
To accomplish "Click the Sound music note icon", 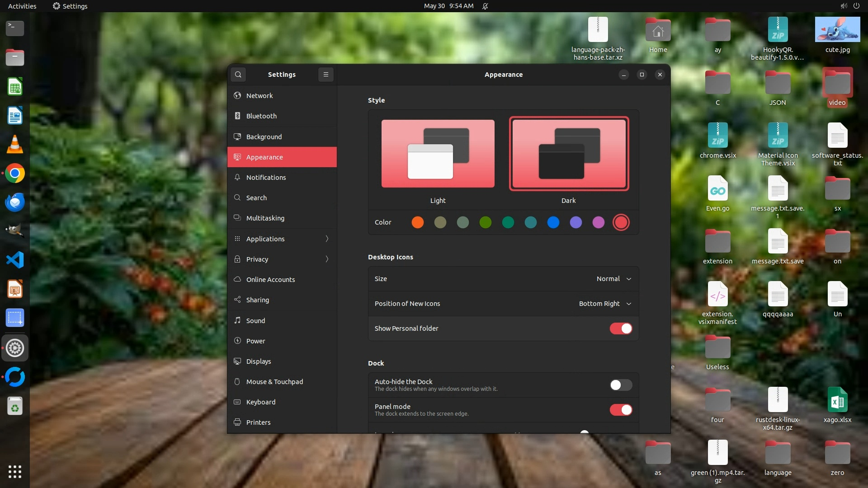I will [x=237, y=320].
